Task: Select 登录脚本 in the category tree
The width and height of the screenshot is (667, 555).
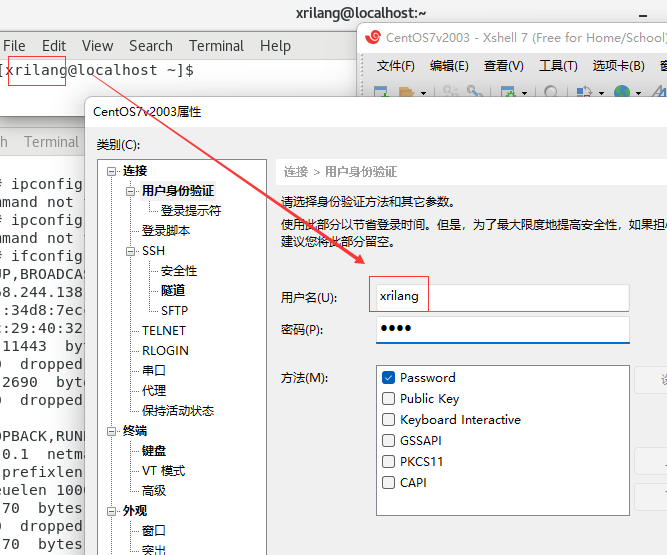Action: 166,231
